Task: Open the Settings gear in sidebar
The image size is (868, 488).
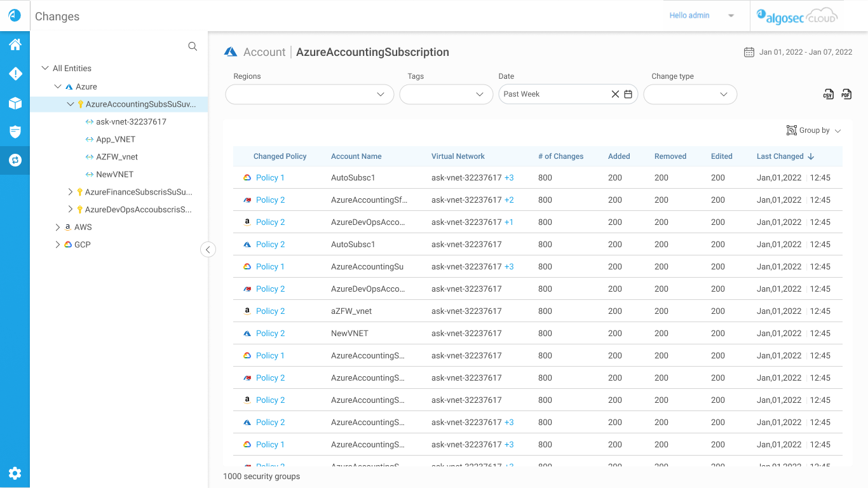Action: point(15,473)
